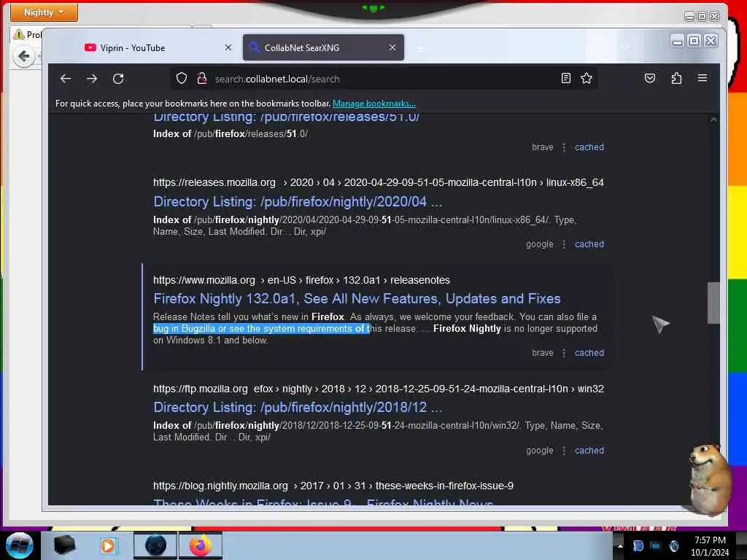Go back using the browser back arrow

[x=66, y=79]
